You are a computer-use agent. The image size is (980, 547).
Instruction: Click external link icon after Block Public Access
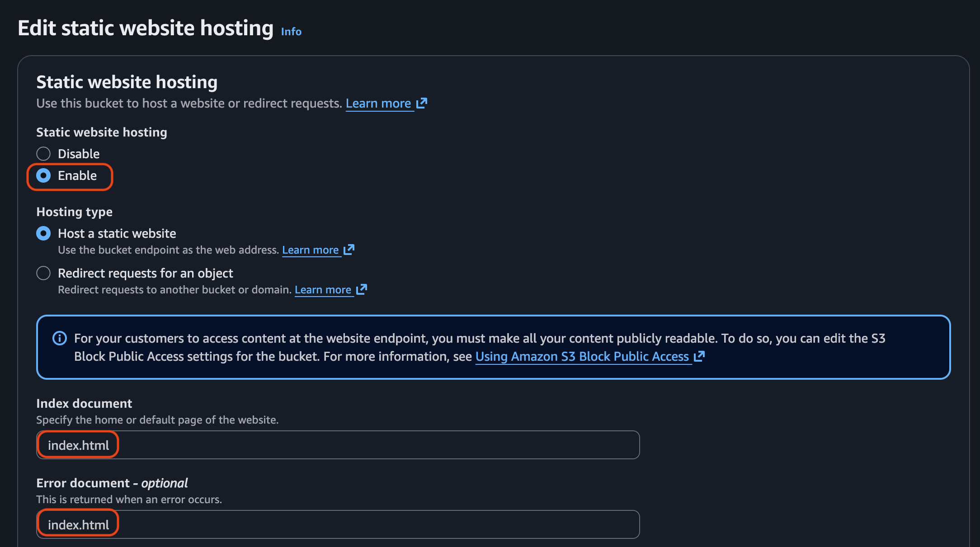coord(699,356)
